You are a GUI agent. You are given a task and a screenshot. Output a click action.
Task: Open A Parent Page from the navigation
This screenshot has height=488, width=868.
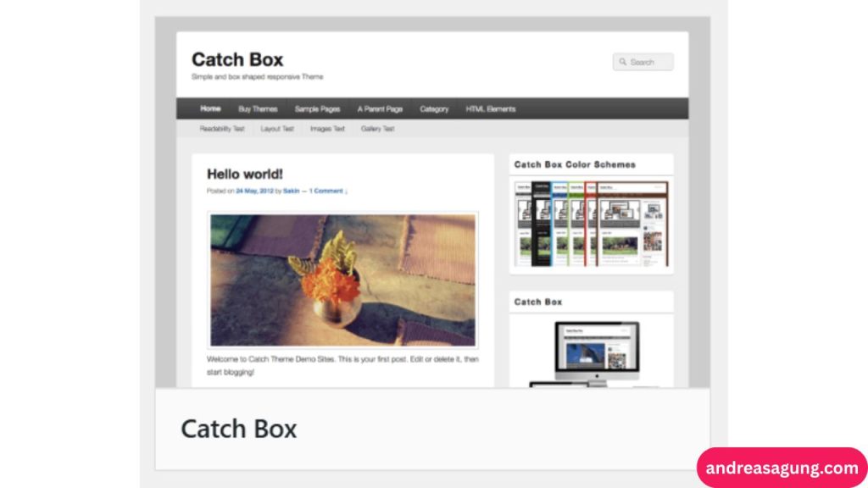380,108
